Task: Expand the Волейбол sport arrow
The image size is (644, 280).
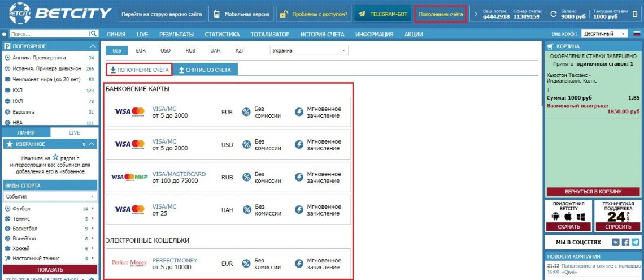Action: (x=93, y=239)
